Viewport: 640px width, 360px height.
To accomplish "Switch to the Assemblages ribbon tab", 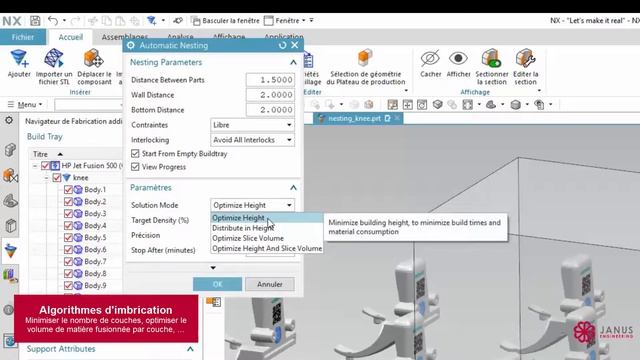I will (124, 37).
